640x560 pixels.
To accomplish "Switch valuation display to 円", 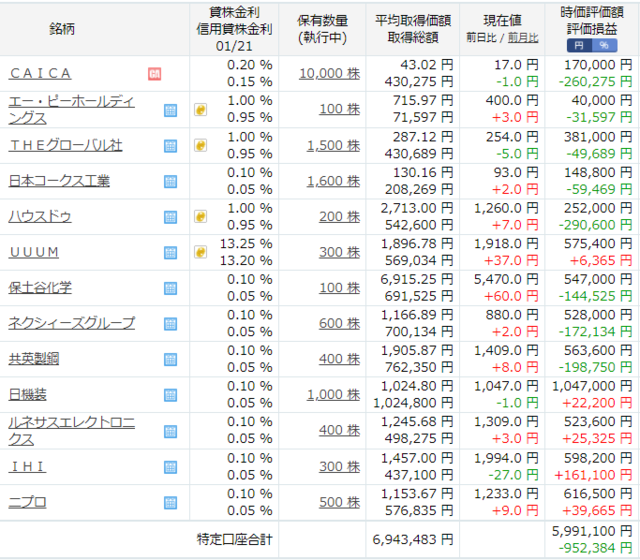I will pos(579,45).
